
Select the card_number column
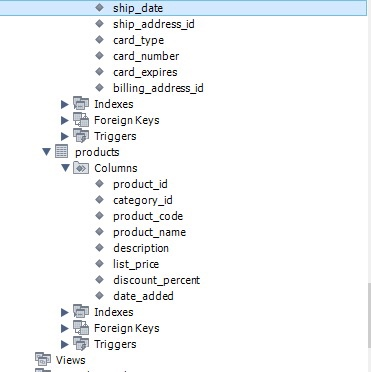coord(146,56)
